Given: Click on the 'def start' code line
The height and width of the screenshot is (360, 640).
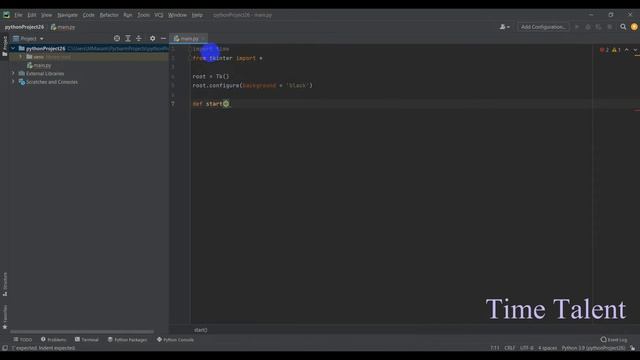Looking at the screenshot, I should coord(211,104).
